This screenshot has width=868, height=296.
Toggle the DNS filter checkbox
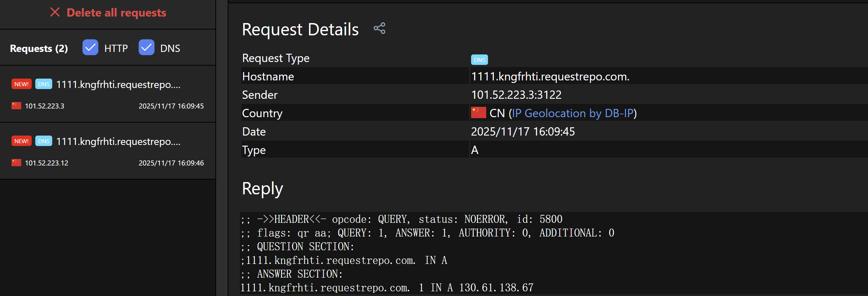tap(147, 48)
